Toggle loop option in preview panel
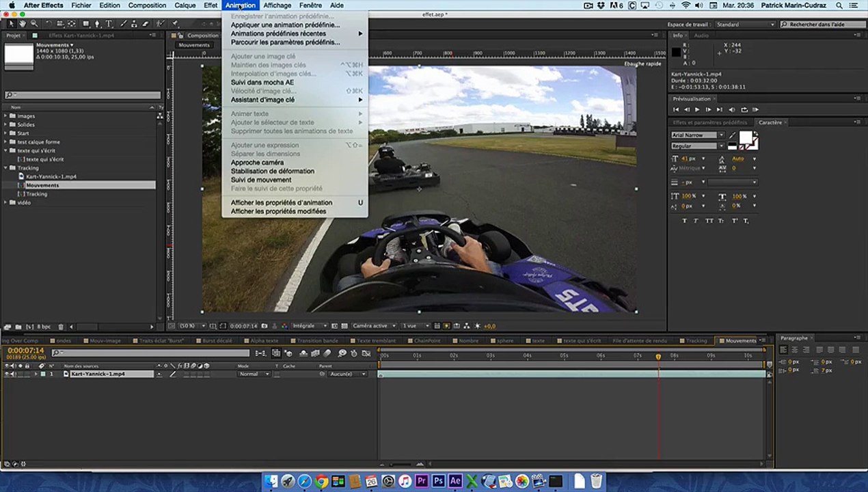The image size is (868, 492). [744, 109]
